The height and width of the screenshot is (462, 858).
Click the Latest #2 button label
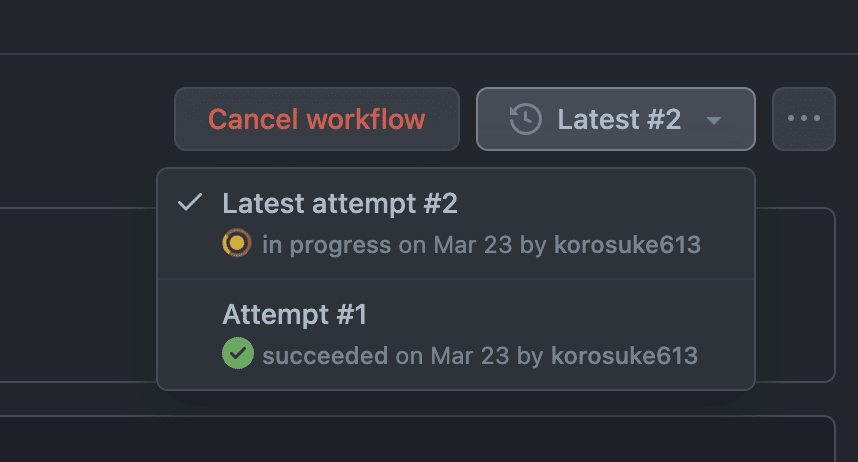pos(619,119)
